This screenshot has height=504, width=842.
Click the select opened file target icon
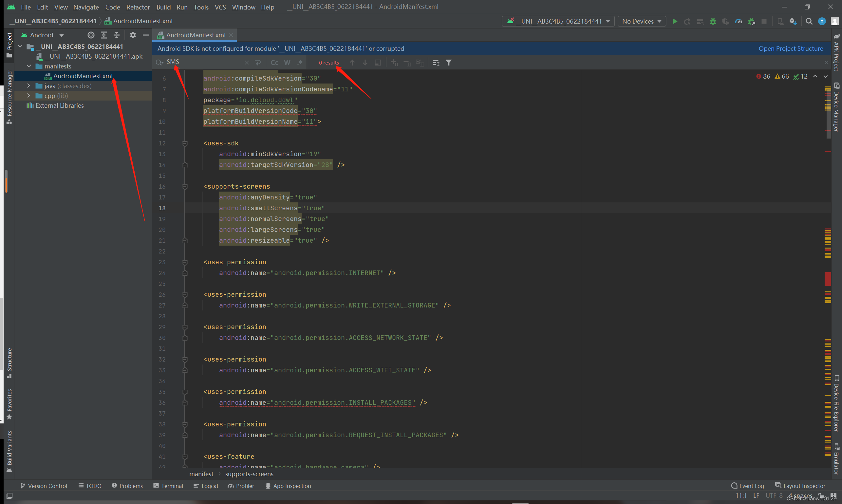click(91, 35)
